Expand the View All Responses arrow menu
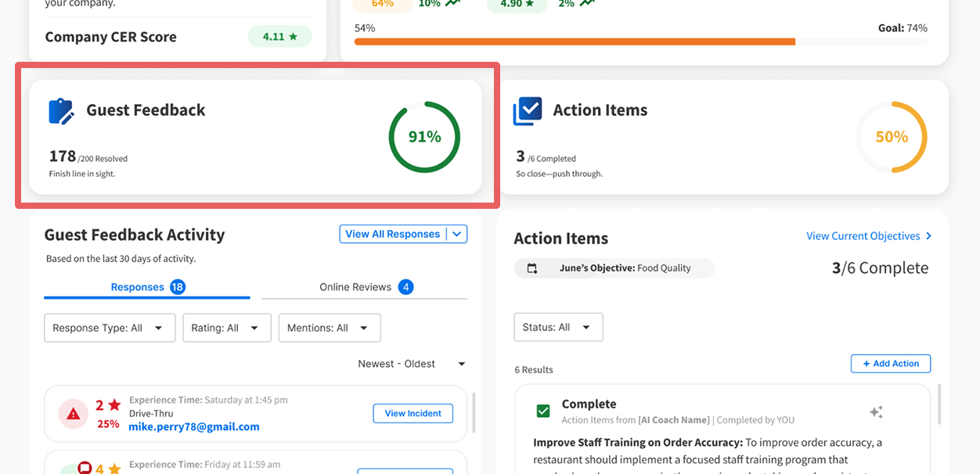Viewport: 980px width, 474px height. coord(458,234)
